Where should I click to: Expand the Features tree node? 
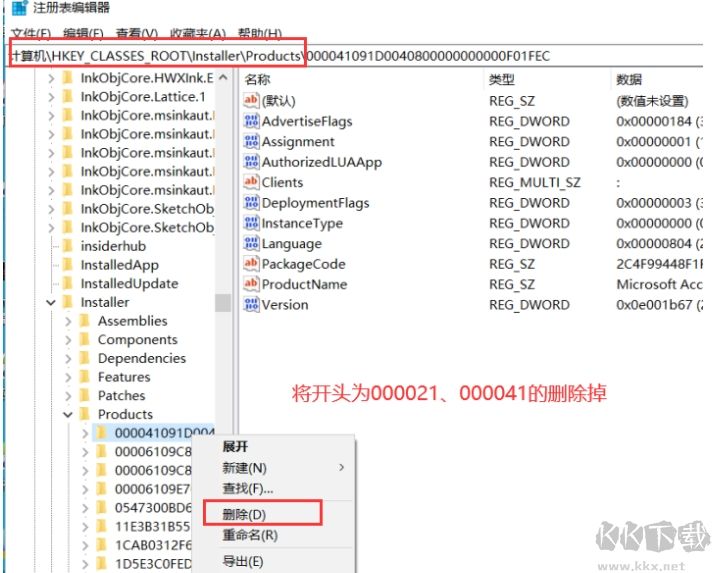pos(68,377)
